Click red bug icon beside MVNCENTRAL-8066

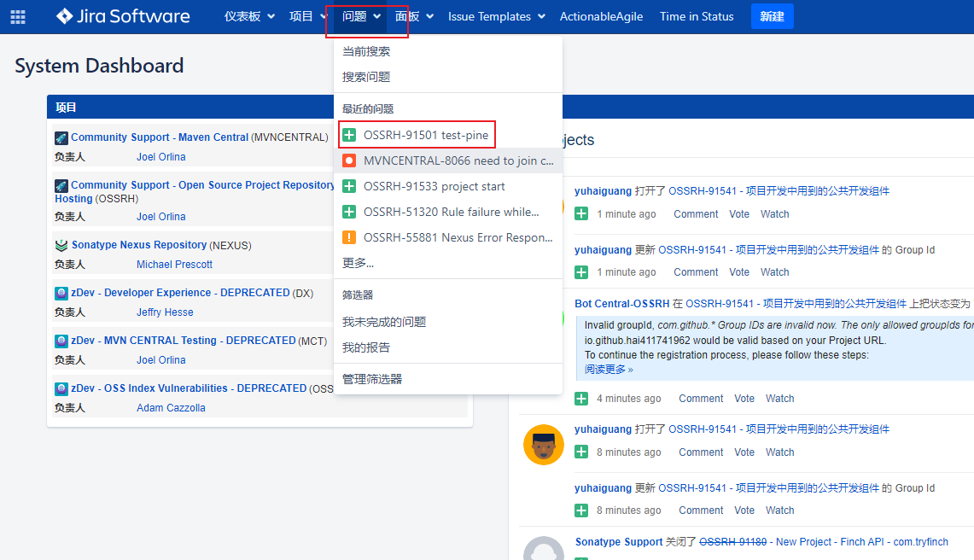[x=349, y=160]
